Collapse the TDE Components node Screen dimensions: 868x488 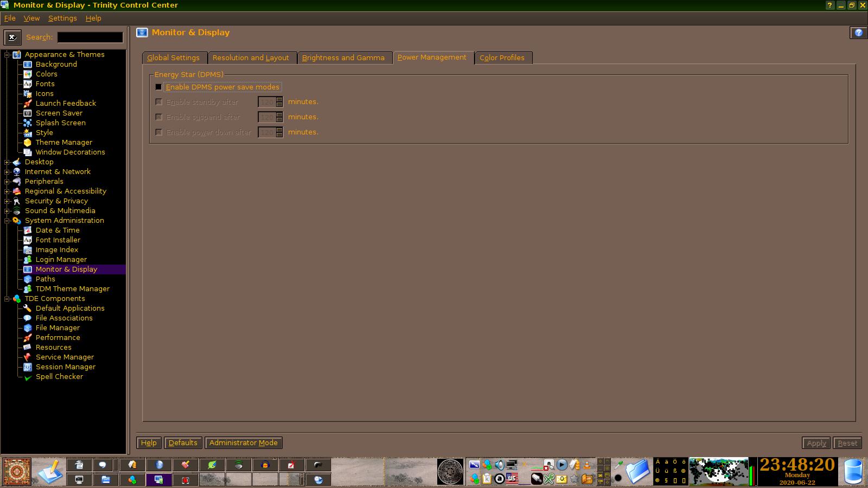(x=7, y=298)
